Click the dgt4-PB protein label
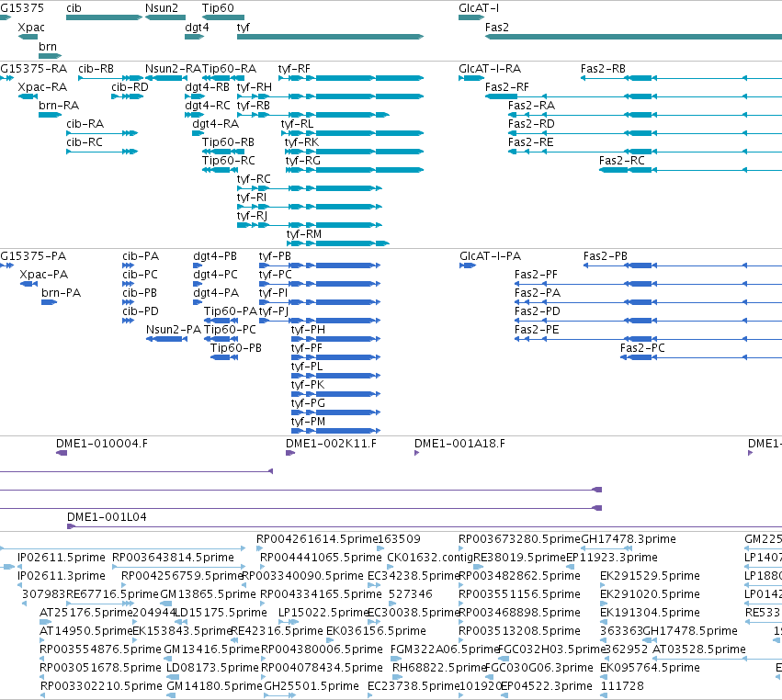The height and width of the screenshot is (700, 782). tap(215, 256)
